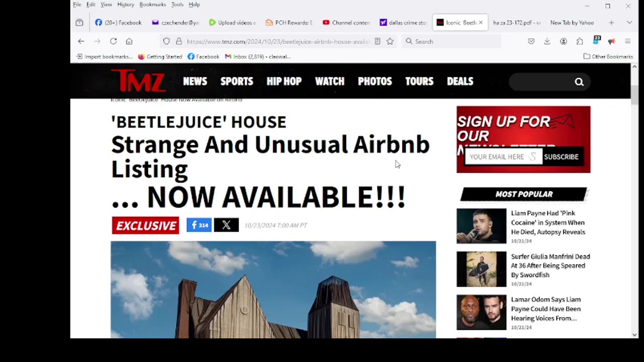Click the extension icon with 23 badge
This screenshot has height=362, width=644.
click(x=596, y=40)
